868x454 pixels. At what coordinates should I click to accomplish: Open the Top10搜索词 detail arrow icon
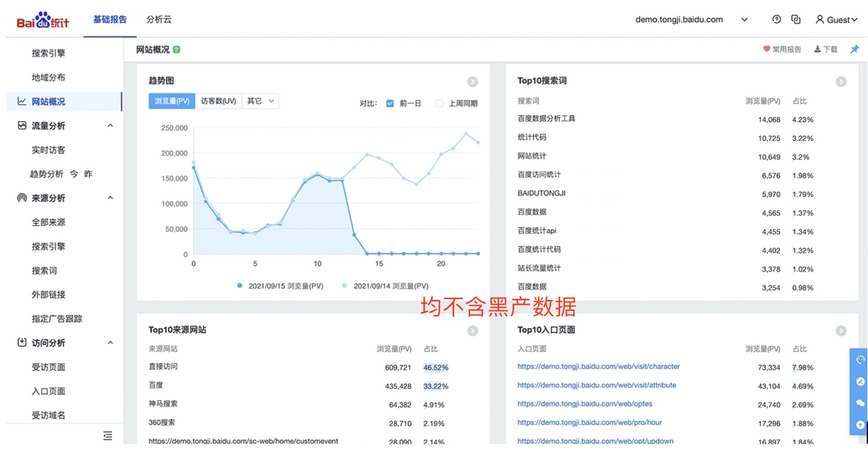[841, 81]
